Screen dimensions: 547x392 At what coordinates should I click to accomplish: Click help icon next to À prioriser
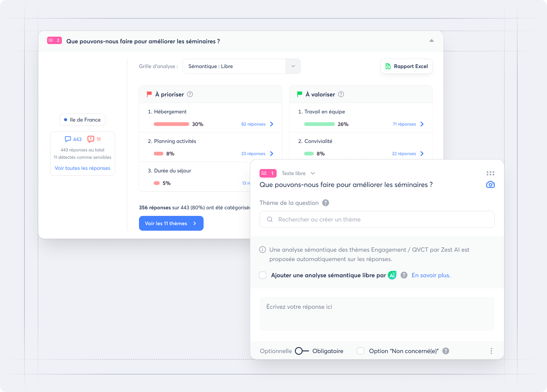[x=190, y=94]
